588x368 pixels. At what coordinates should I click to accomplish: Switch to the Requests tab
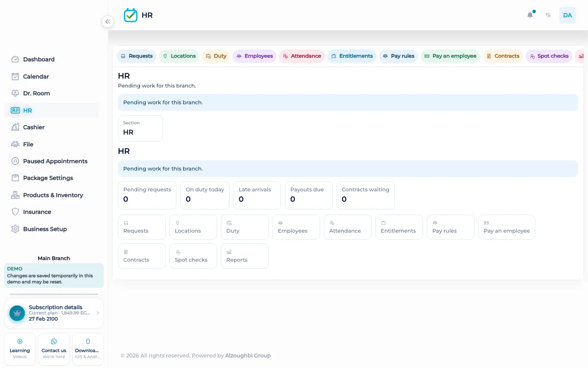[137, 56]
